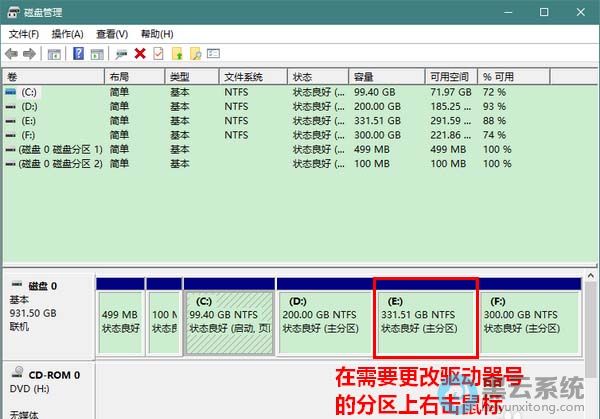Click the magnifier search toolbar icon
This screenshot has width=600, height=419.
tap(195, 54)
